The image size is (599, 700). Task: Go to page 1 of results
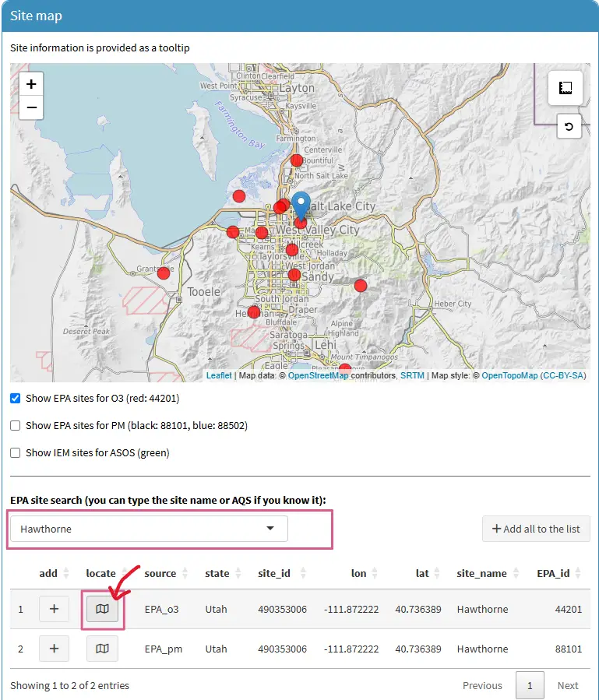click(x=530, y=685)
